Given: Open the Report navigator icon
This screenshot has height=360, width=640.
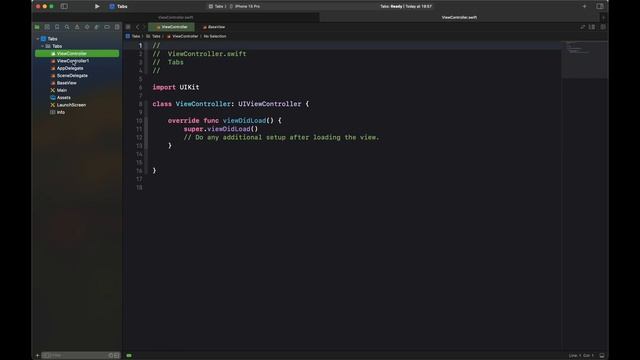Looking at the screenshot, I should point(117,27).
